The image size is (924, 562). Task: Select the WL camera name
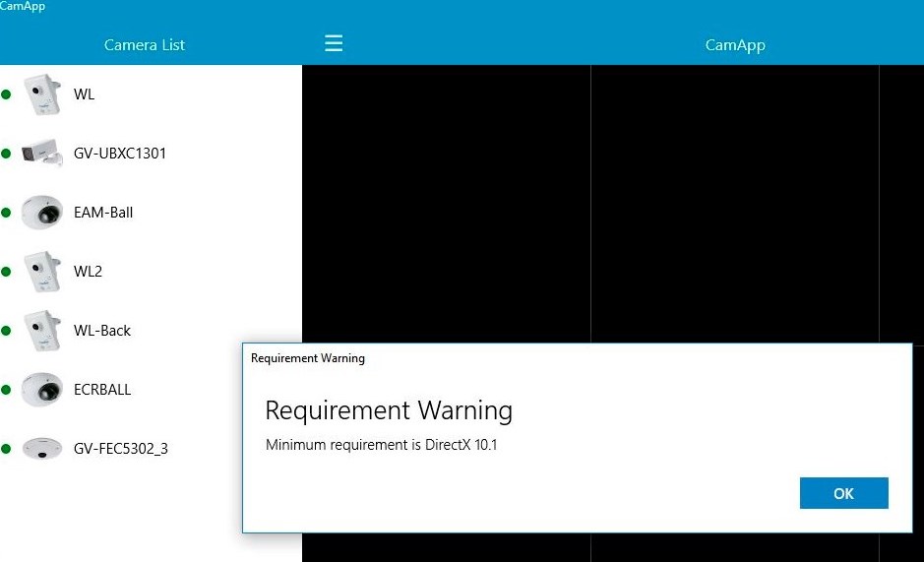[x=84, y=94]
